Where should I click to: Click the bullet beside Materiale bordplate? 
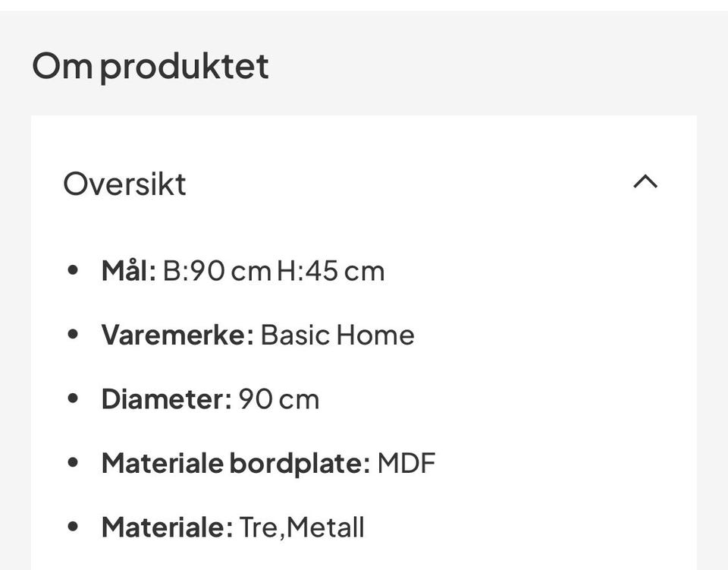pyautogui.click(x=73, y=462)
